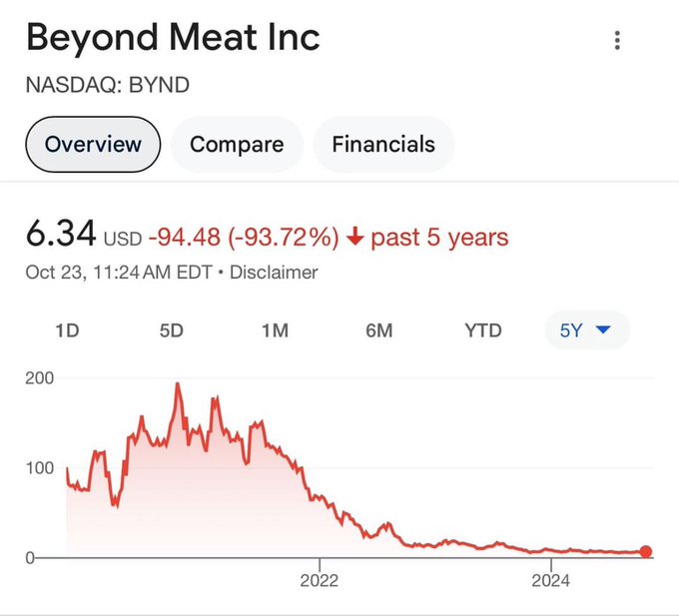This screenshot has width=679, height=616.
Task: Open the three-dot more options menu
Action: point(618,41)
